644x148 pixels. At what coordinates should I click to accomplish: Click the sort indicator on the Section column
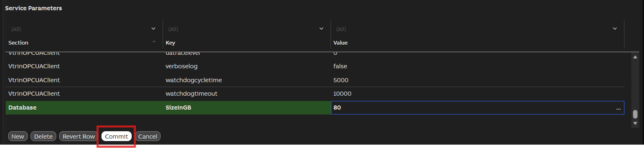[x=154, y=42]
